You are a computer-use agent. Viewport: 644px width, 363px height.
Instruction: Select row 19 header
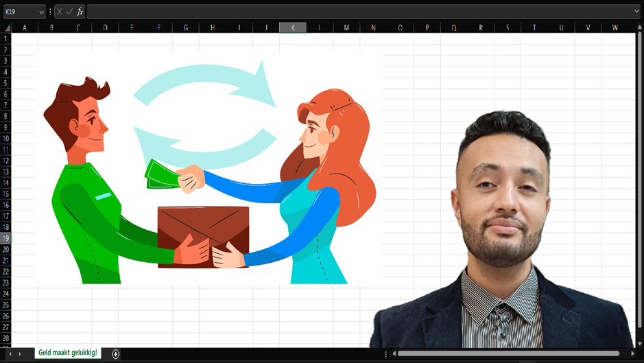pos(5,238)
